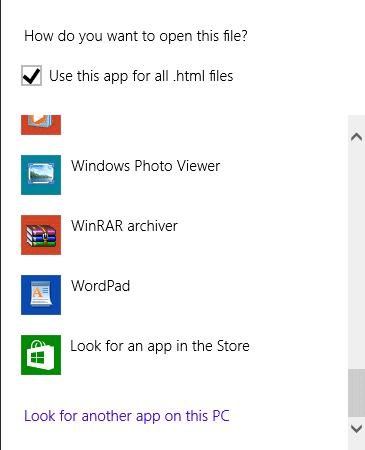365x450 pixels.
Task: Click the scrollbar up chevron arrow
Action: click(356, 137)
